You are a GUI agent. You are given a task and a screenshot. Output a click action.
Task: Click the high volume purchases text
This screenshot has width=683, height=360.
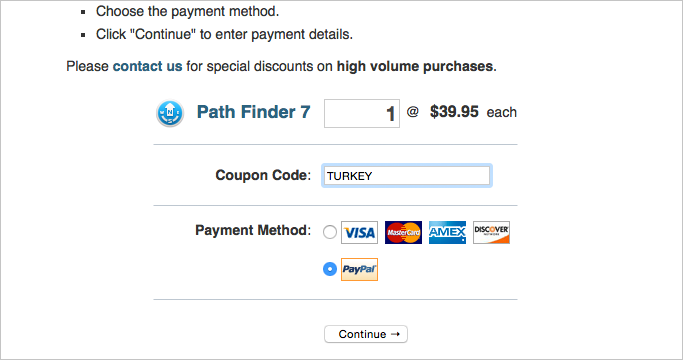pyautogui.click(x=415, y=66)
